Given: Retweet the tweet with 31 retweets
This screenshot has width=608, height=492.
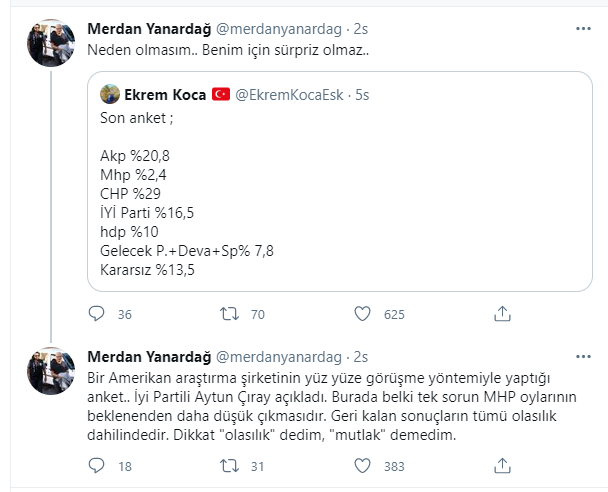Looking at the screenshot, I should 230,465.
